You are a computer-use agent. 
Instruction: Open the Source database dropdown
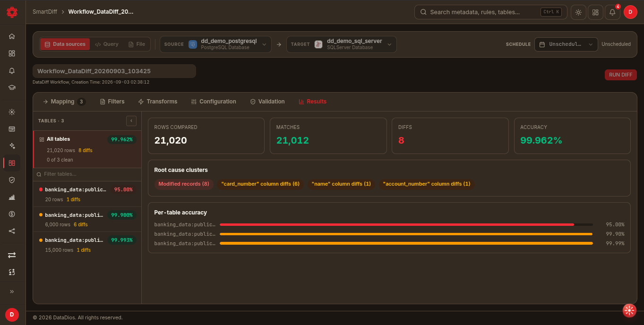pos(215,44)
